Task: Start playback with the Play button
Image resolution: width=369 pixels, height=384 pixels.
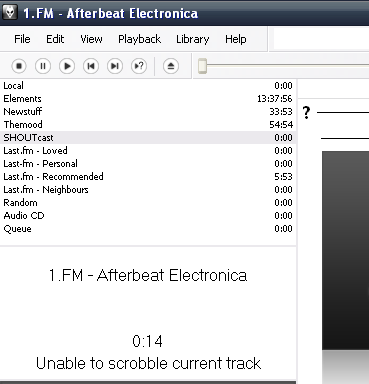Action: click(x=67, y=66)
